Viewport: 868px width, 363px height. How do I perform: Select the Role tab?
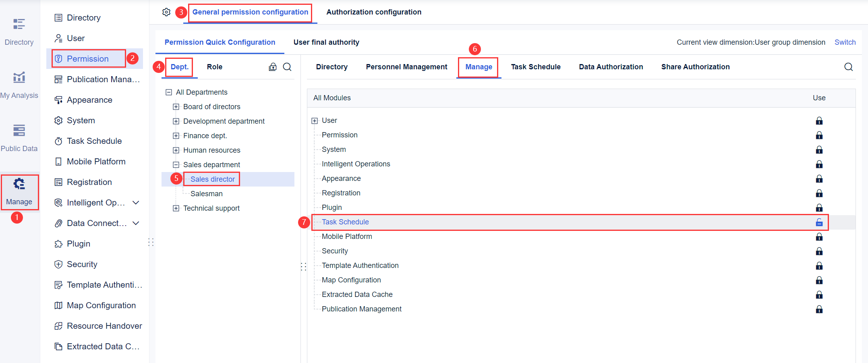point(214,67)
